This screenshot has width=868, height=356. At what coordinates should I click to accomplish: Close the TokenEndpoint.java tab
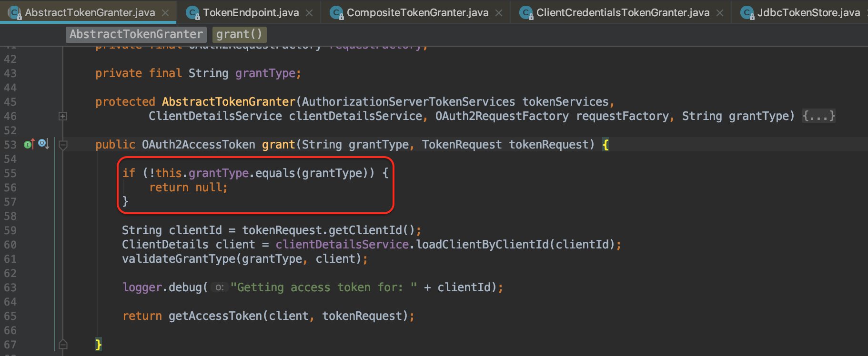309,13
